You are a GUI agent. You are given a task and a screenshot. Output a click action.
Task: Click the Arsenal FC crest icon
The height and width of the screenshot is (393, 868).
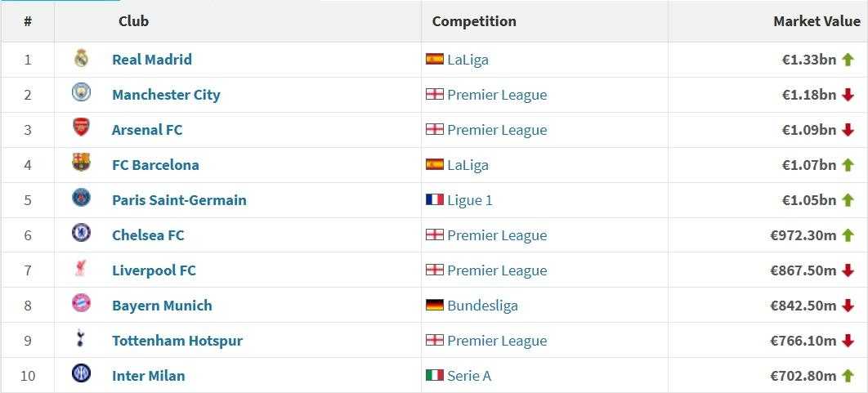pos(82,127)
